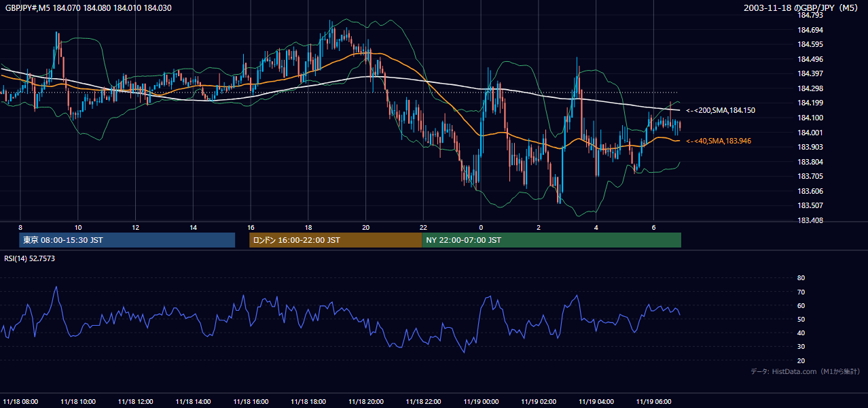Click RSI axis level 80

tap(801, 278)
